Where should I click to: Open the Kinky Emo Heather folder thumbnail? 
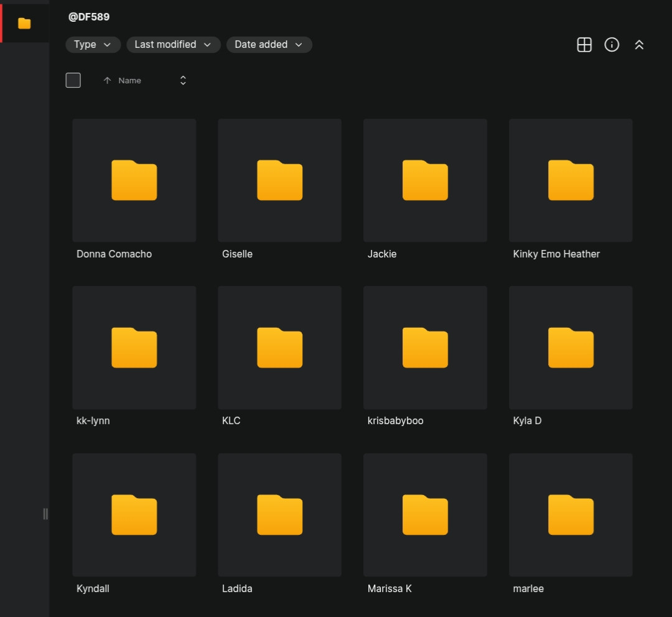[571, 180]
